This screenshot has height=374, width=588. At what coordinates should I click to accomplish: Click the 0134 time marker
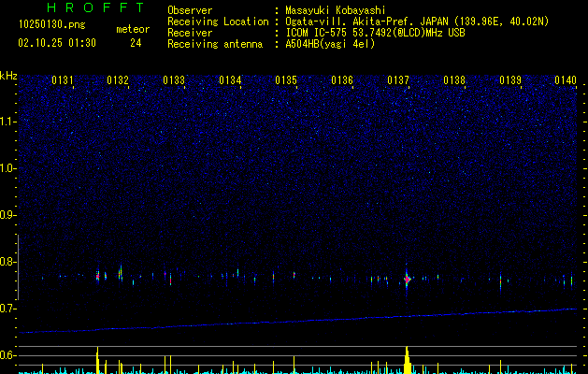230,80
